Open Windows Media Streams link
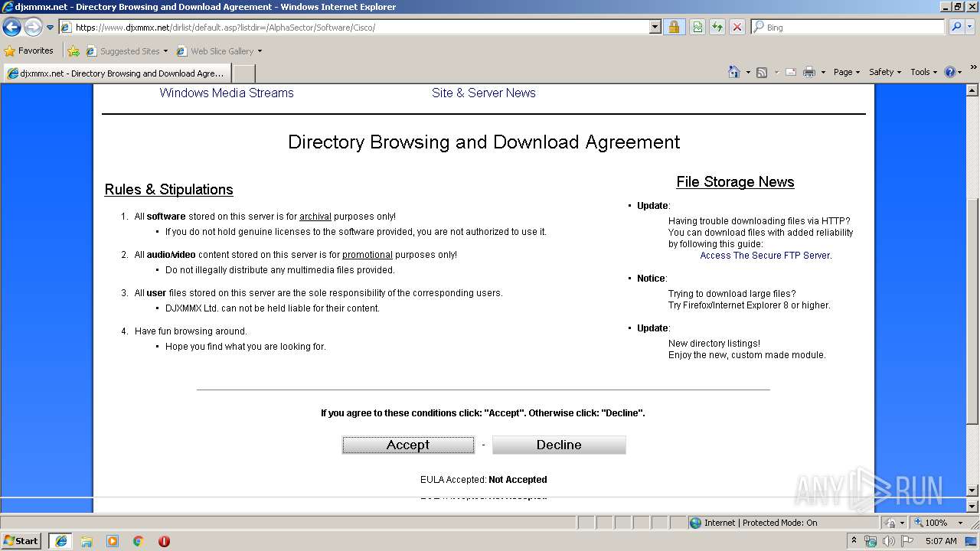980x551 pixels. pos(227,93)
